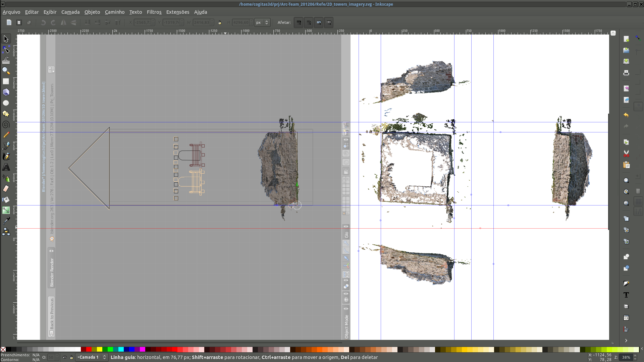
Task: Toggle current layer lock icon
Action: click(71, 357)
